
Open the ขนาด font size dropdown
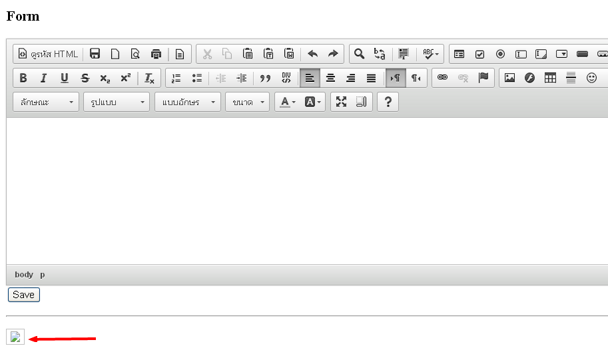coord(247,102)
